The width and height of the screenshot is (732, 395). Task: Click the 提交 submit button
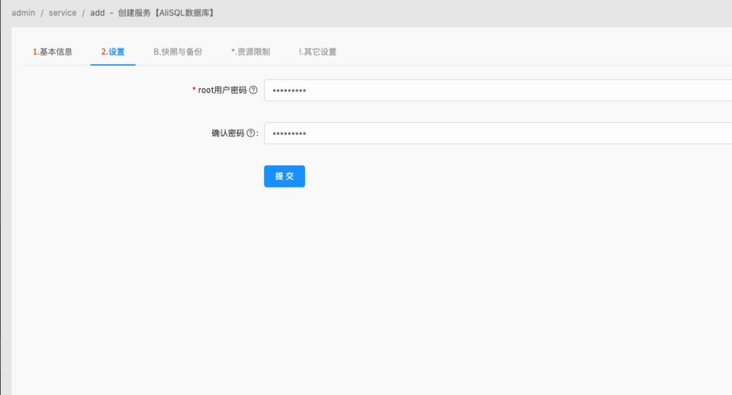click(284, 176)
